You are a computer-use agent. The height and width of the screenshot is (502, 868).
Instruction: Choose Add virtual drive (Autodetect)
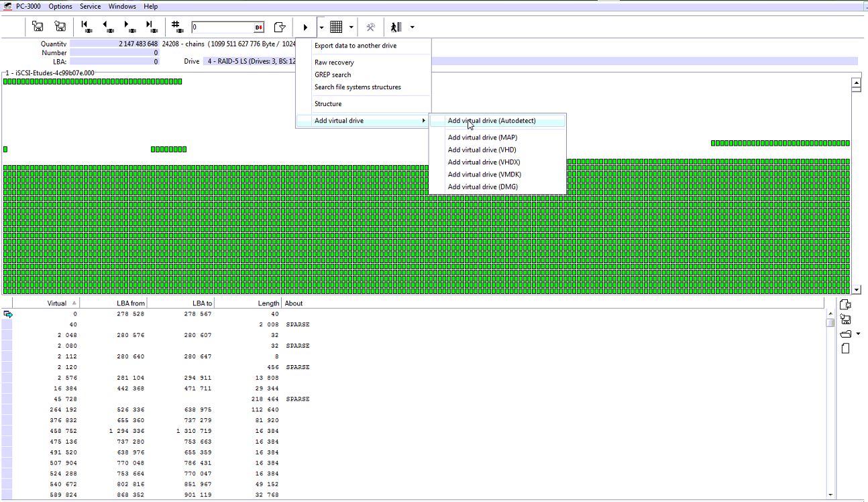click(497, 121)
